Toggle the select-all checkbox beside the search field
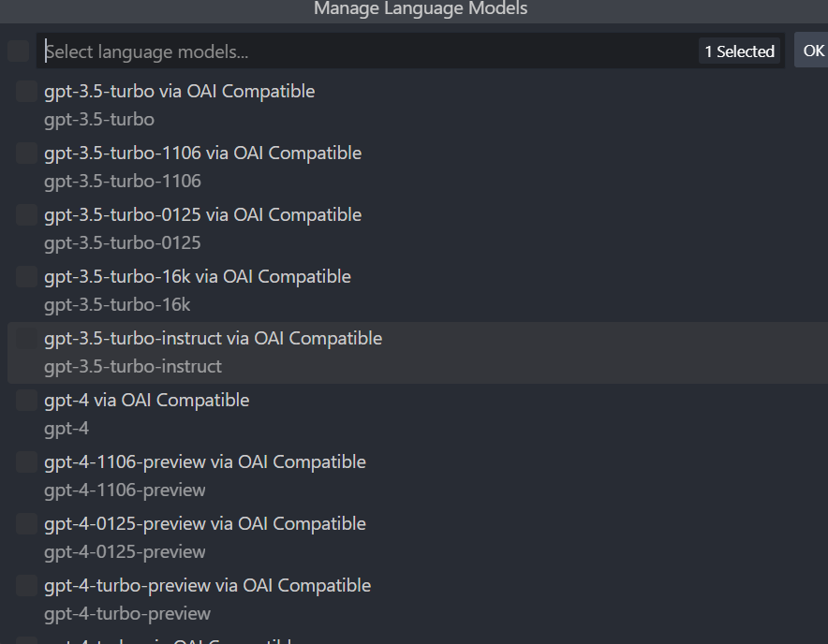 17,51
